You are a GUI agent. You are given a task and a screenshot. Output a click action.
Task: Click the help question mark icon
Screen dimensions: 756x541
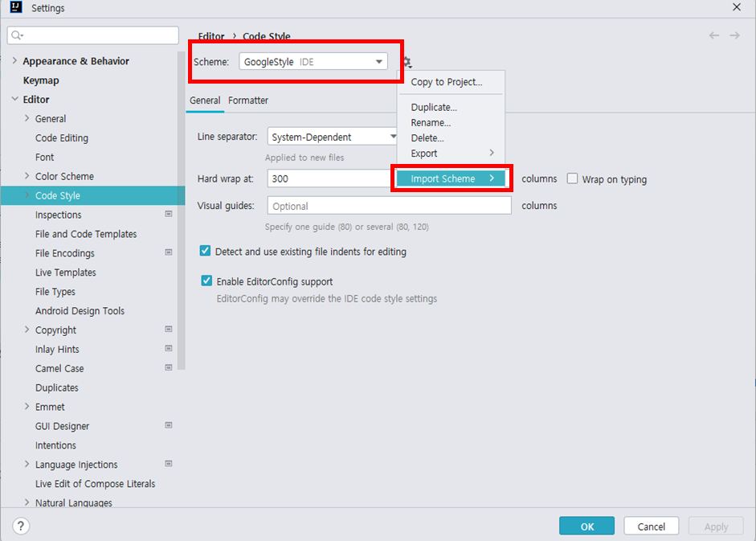point(20,526)
